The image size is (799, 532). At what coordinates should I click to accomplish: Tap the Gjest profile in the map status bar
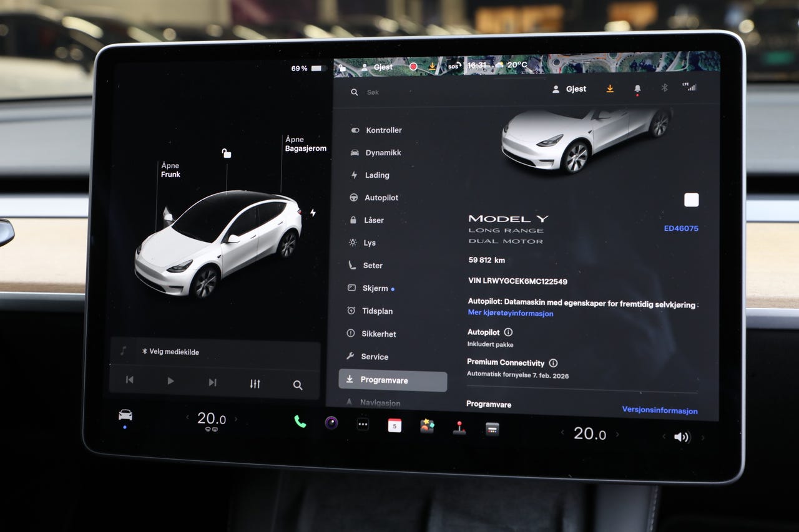tap(377, 67)
